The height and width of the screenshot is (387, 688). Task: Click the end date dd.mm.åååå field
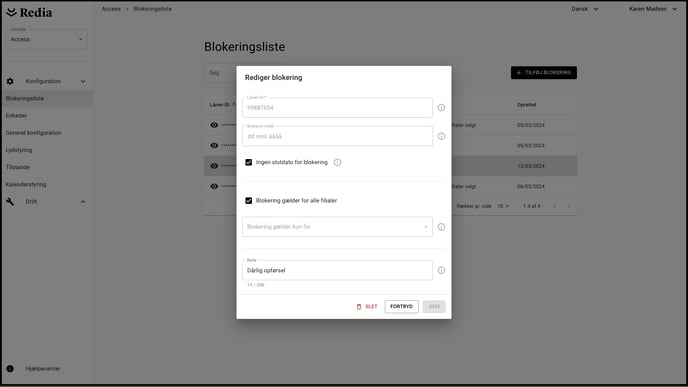click(x=337, y=136)
